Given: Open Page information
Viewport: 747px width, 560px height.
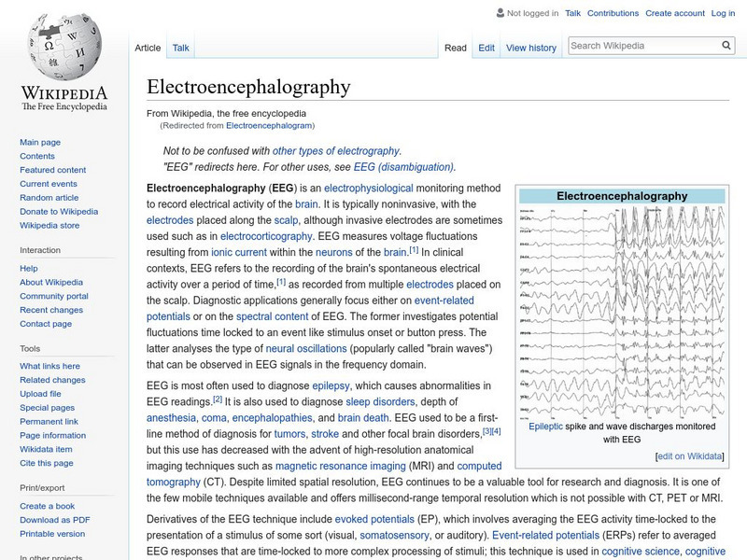Looking at the screenshot, I should click(53, 435).
